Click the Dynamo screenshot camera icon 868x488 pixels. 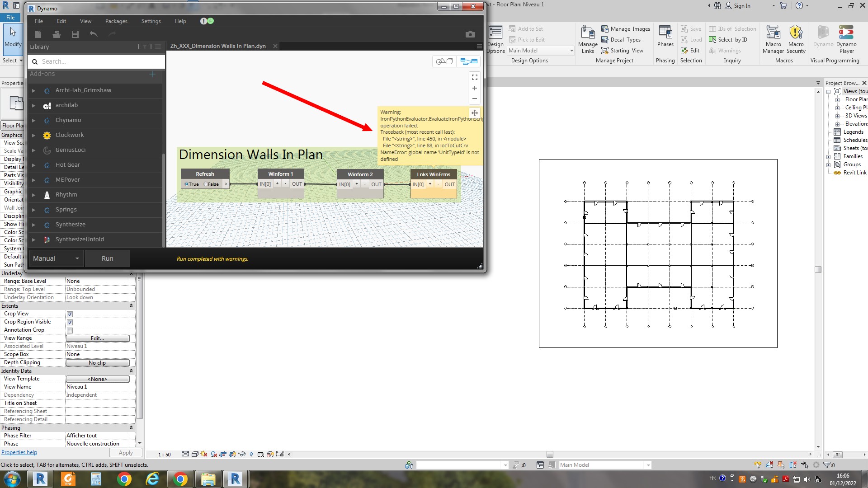tap(470, 34)
